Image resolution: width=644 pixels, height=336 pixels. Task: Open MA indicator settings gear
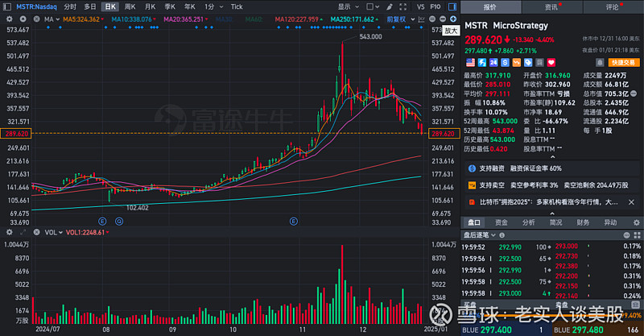tap(10, 19)
